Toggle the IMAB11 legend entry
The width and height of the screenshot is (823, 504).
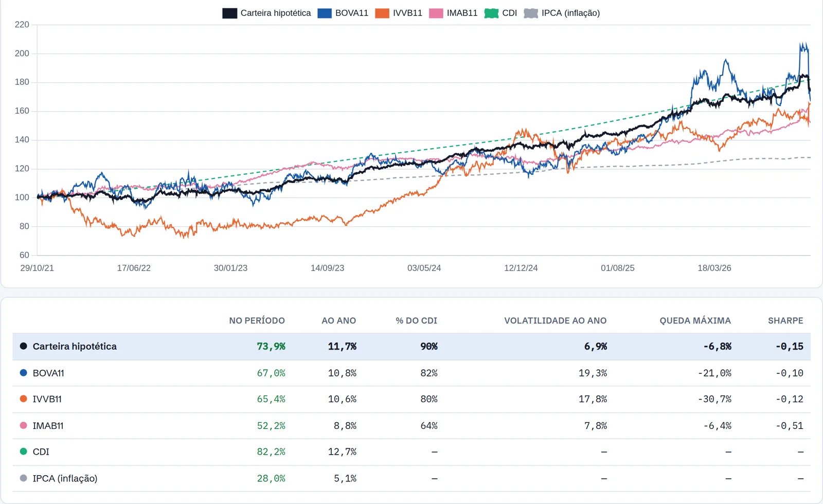[453, 13]
